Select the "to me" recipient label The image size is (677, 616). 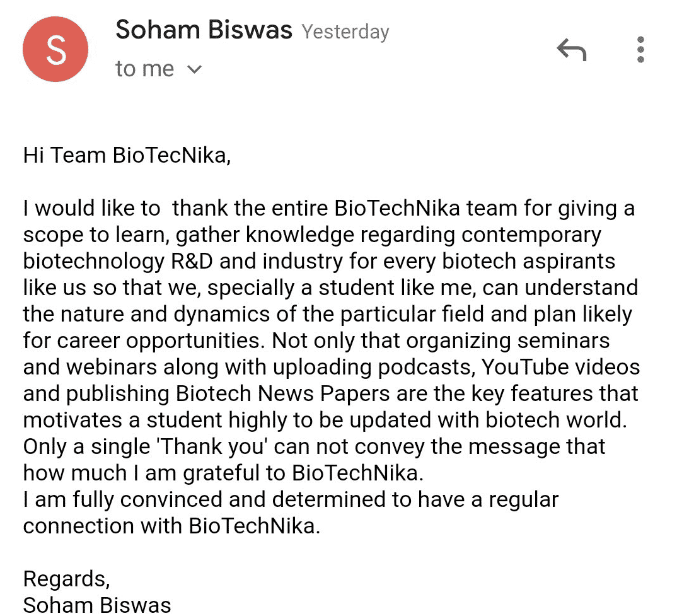tap(144, 69)
